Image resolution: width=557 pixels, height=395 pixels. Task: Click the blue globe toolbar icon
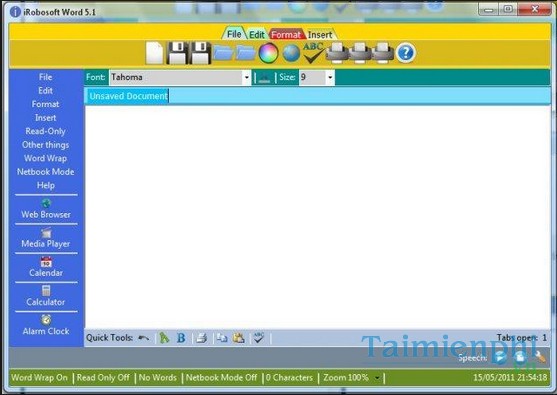[291, 53]
